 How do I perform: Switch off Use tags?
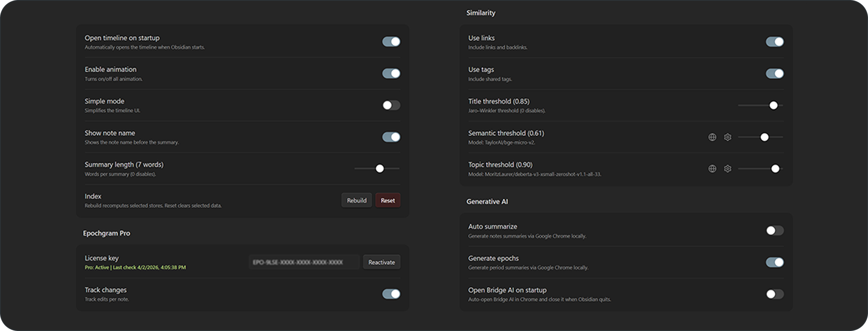click(x=774, y=73)
